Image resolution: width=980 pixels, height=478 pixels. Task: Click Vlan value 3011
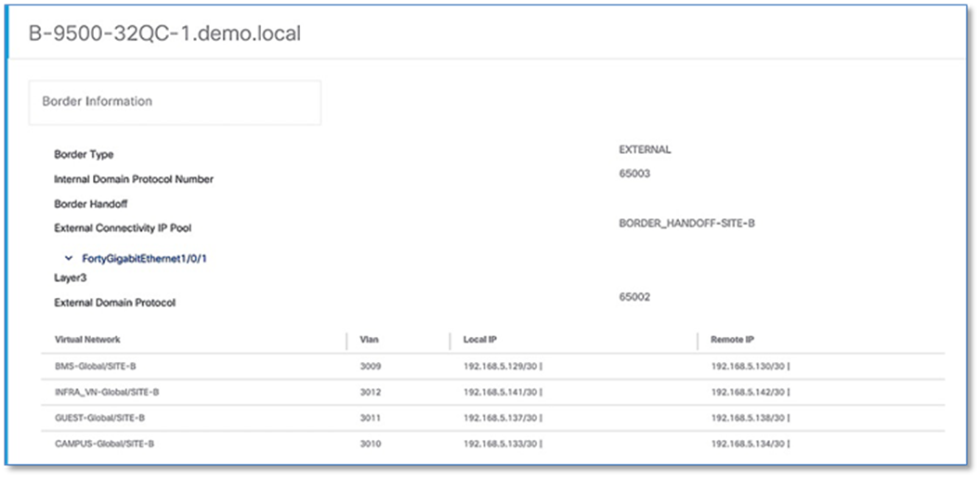click(371, 418)
